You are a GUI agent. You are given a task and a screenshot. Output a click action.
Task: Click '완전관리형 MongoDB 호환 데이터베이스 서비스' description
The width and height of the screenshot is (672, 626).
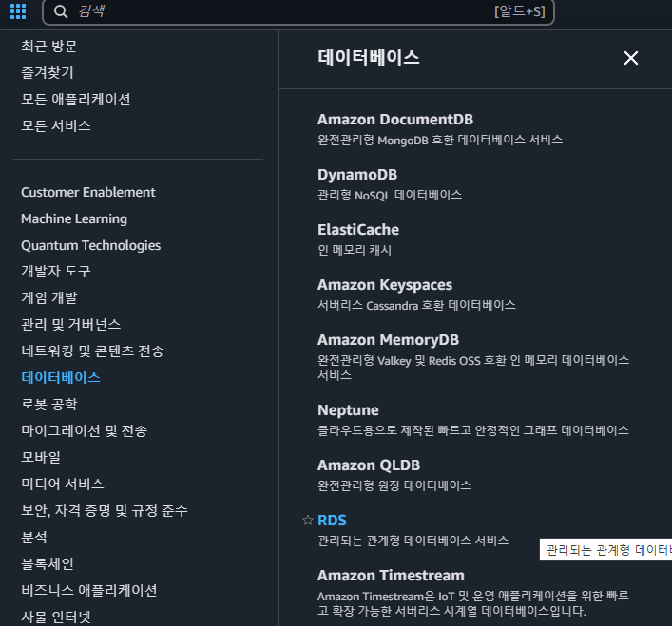pos(440,140)
